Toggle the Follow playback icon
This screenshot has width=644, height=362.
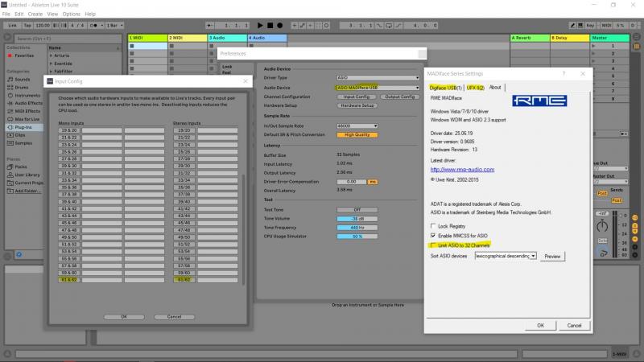[x=209, y=26]
